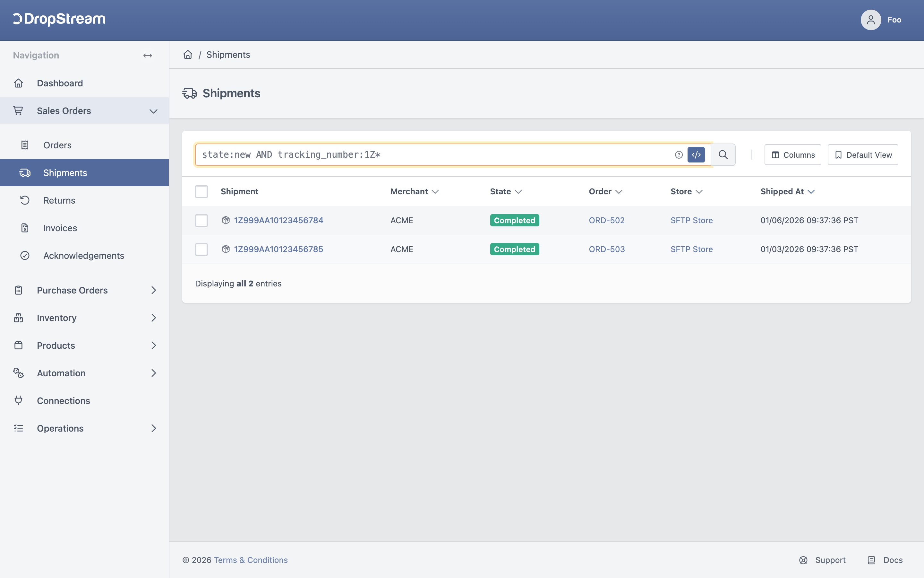
Task: Open shipment link 1Z999AA10123456784
Action: pos(278,220)
